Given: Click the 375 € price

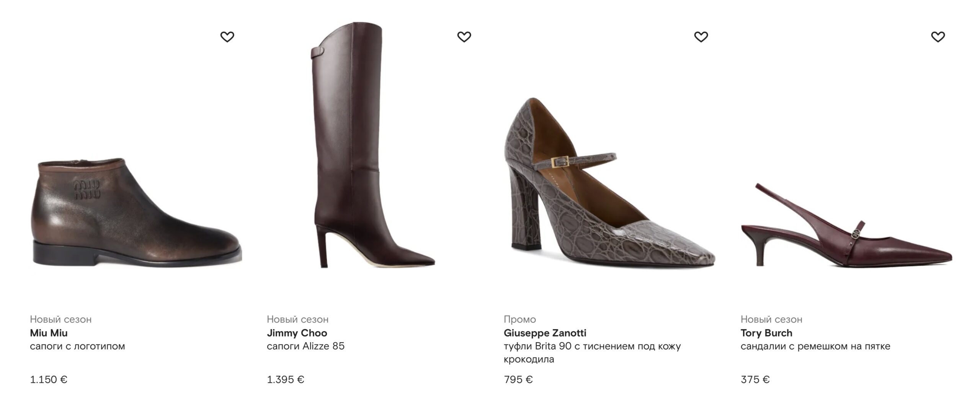Looking at the screenshot, I should [x=755, y=380].
